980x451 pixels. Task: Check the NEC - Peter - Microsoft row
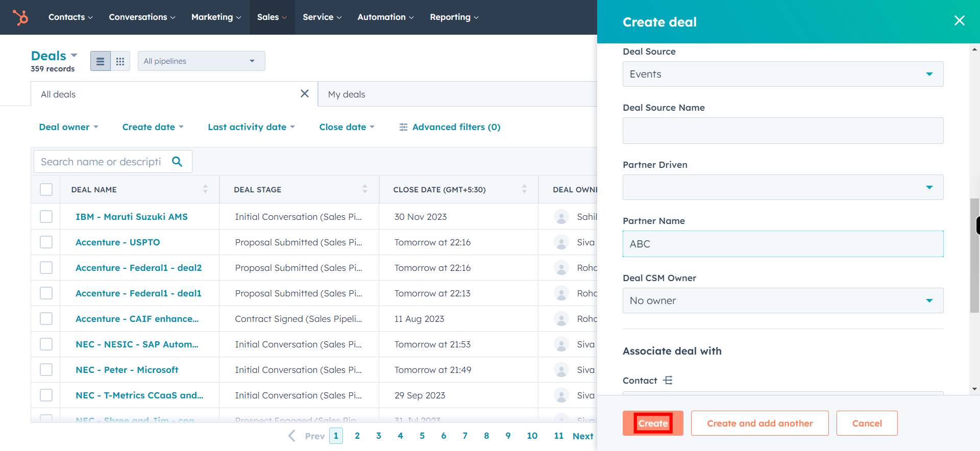(x=46, y=370)
